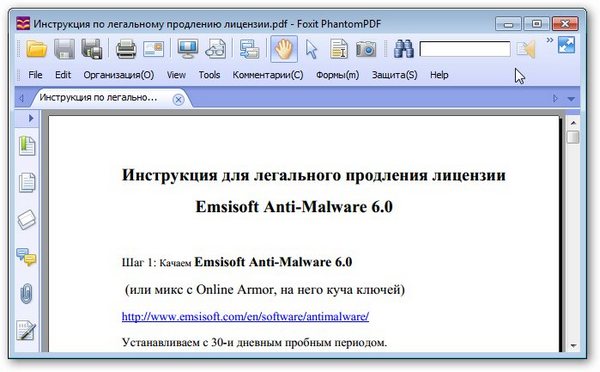Open the File menu

pos(35,75)
